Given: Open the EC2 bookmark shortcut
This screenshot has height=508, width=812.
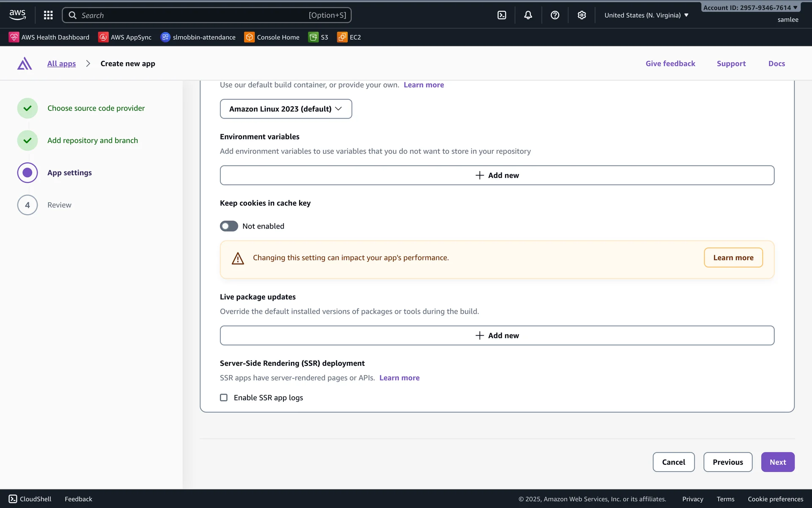Looking at the screenshot, I should (349, 37).
